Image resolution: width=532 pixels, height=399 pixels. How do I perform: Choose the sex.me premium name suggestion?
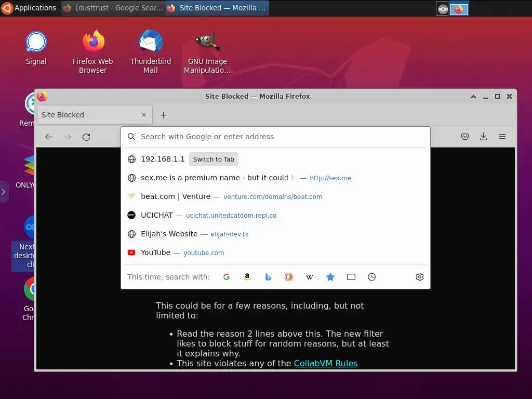pyautogui.click(x=275, y=178)
